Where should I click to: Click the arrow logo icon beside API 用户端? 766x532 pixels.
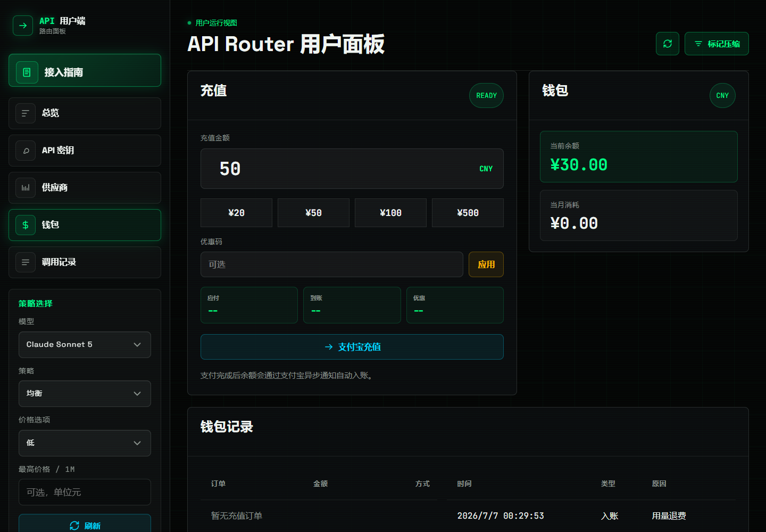pos(23,26)
